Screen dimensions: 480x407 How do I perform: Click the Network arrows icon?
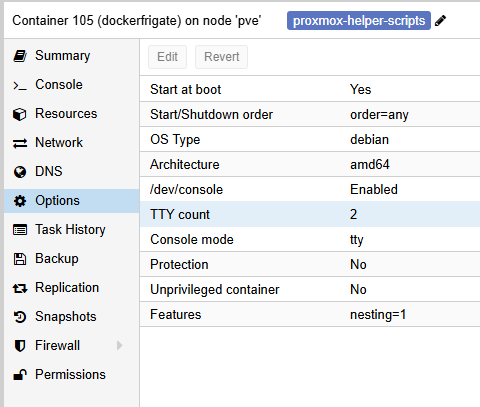tap(20, 143)
